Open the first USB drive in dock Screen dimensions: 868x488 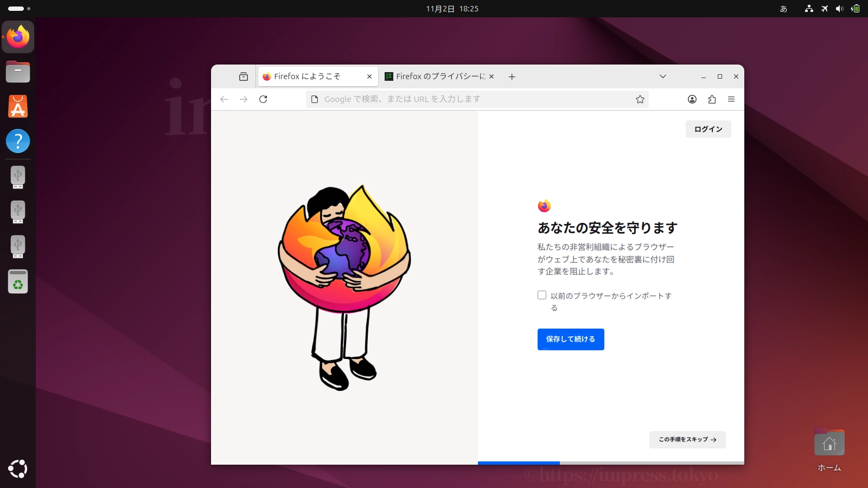coord(18,177)
